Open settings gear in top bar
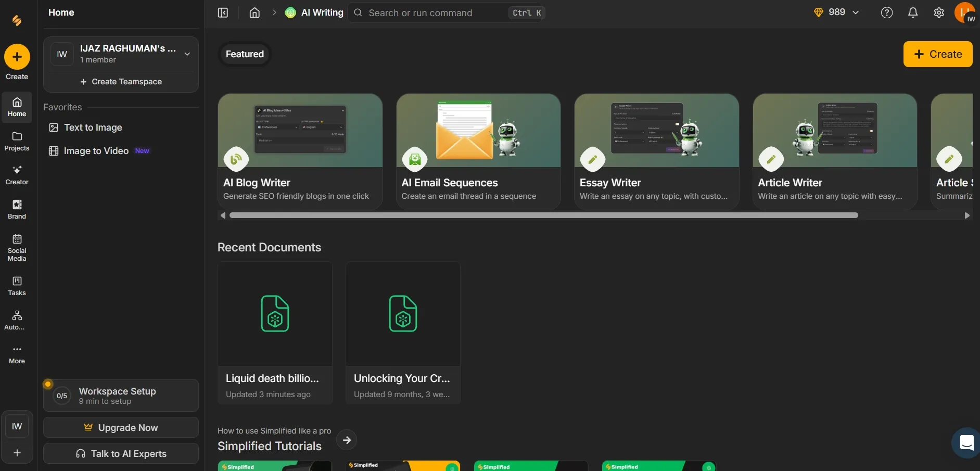The image size is (980, 471). click(939, 12)
